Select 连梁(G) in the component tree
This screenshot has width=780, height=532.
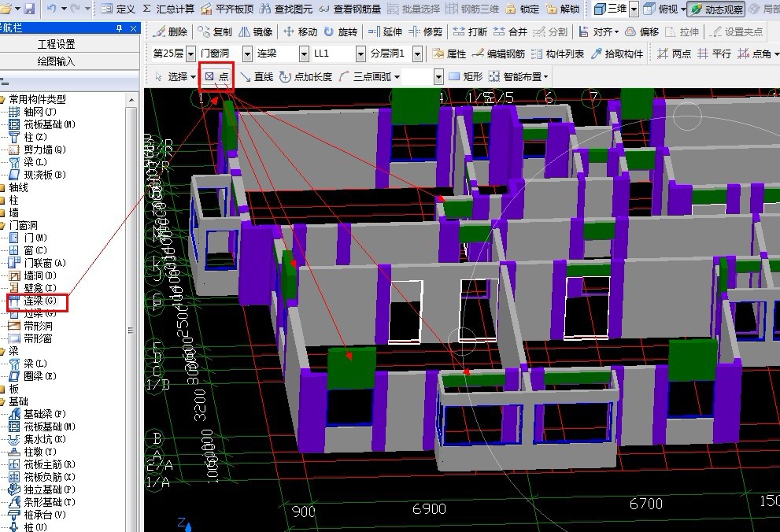point(33,301)
